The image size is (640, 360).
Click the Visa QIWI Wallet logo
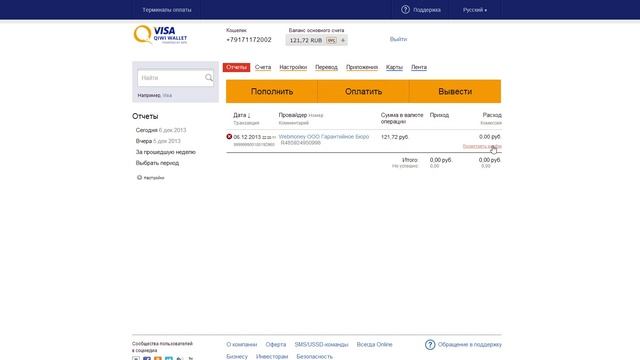160,35
